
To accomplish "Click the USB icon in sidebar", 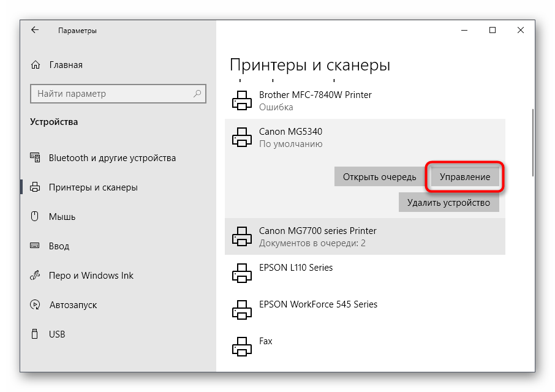I will tap(35, 334).
